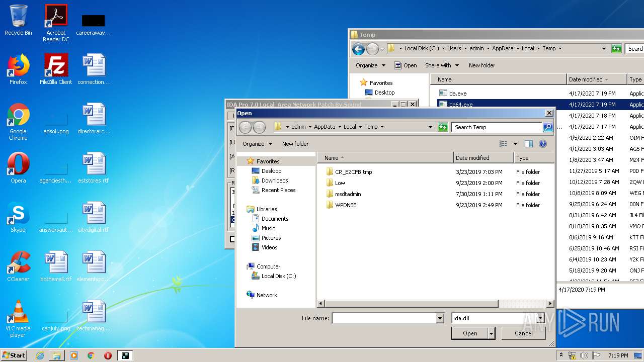Viewport: 644px width, 362px height.
Task: Click the Forward arrow in Open dialog
Action: (259, 127)
